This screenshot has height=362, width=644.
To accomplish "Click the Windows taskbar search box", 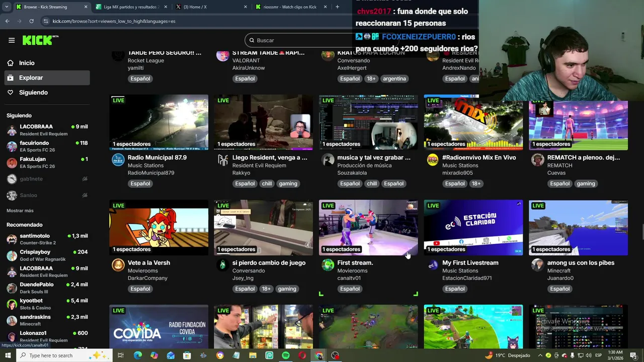I will coord(63,355).
